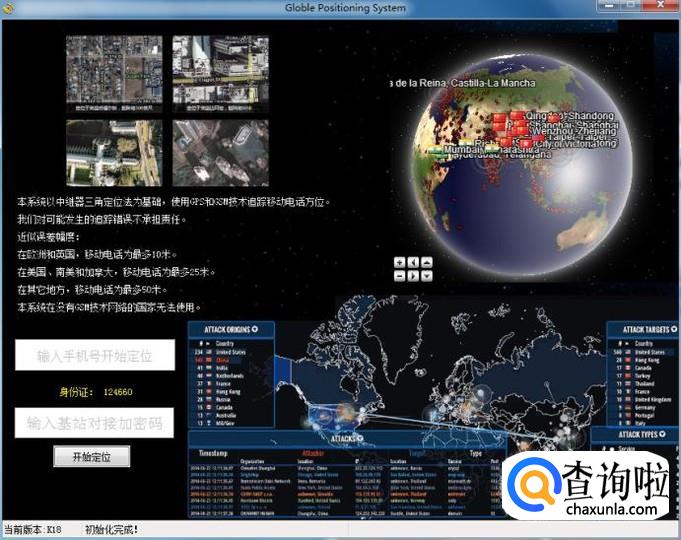This screenshot has width=681, height=540.
Task: Click first attack log row at table top
Action: coord(347,469)
